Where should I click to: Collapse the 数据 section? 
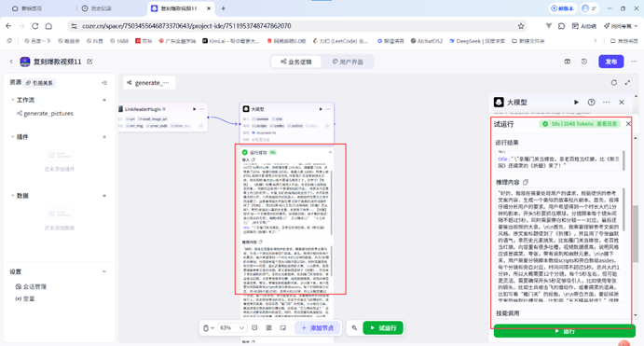(12, 196)
